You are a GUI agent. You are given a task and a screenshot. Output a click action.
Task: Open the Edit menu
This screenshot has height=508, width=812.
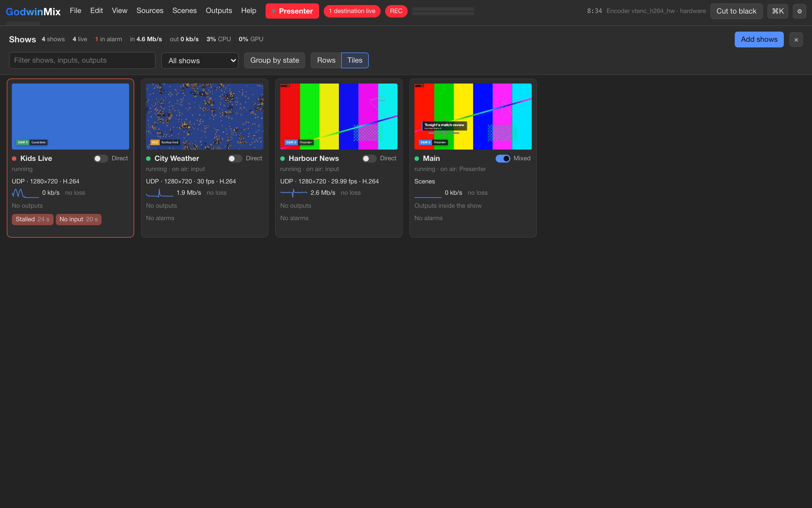[96, 11]
